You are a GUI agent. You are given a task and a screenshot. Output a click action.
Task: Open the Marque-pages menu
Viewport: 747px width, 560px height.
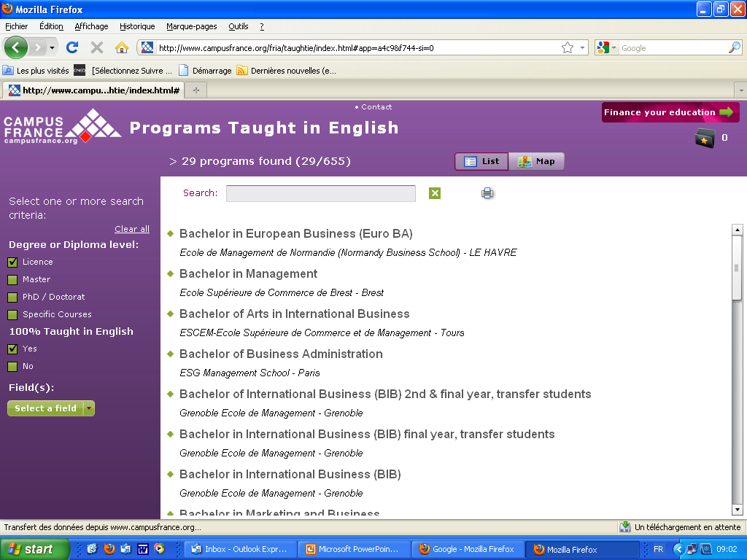(x=192, y=26)
